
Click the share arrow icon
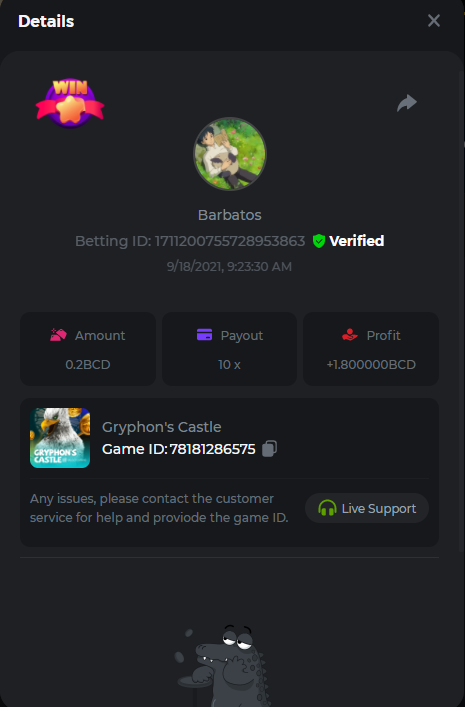tap(407, 103)
